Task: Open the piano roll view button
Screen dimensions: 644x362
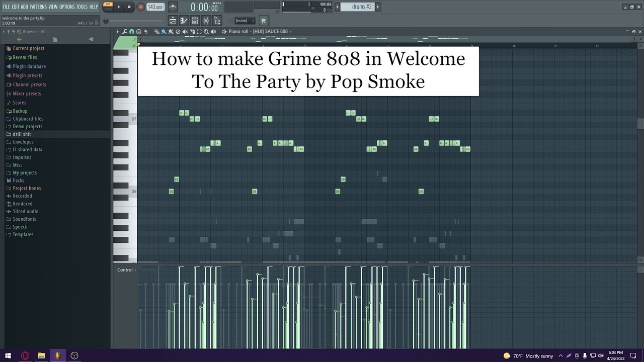Action: click(x=184, y=21)
